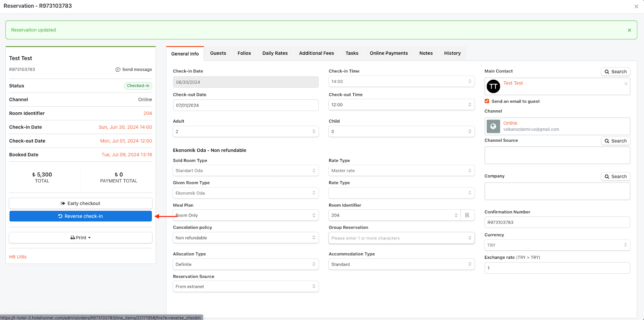Click the Search button for Company

point(615,176)
